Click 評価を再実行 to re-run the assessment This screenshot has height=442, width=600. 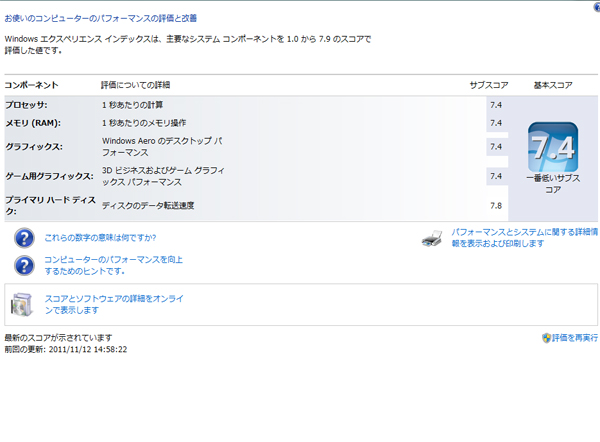(x=575, y=338)
